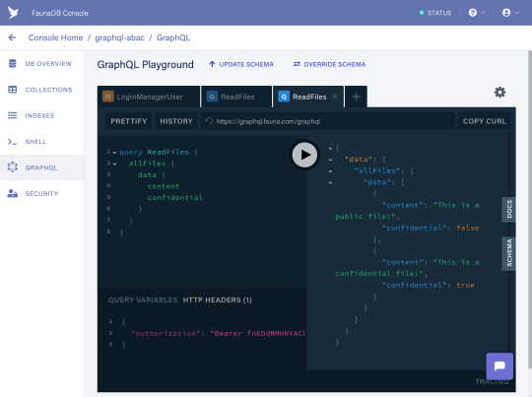The image size is (532, 397).
Task: Click the "false" value in response
Action: pyautogui.click(x=468, y=228)
